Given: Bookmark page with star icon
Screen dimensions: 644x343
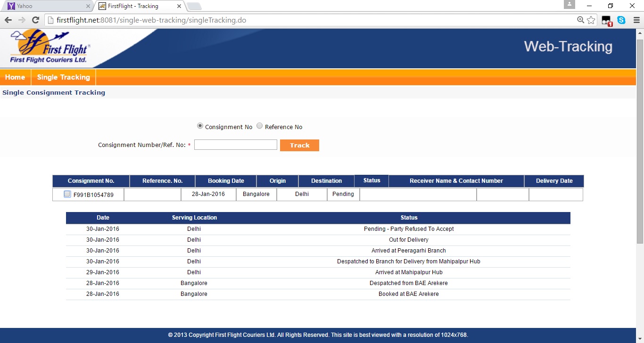Looking at the screenshot, I should pos(591,20).
